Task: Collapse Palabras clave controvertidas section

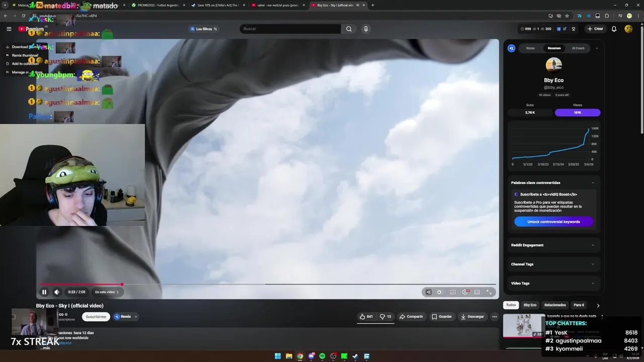Action: click(x=593, y=183)
